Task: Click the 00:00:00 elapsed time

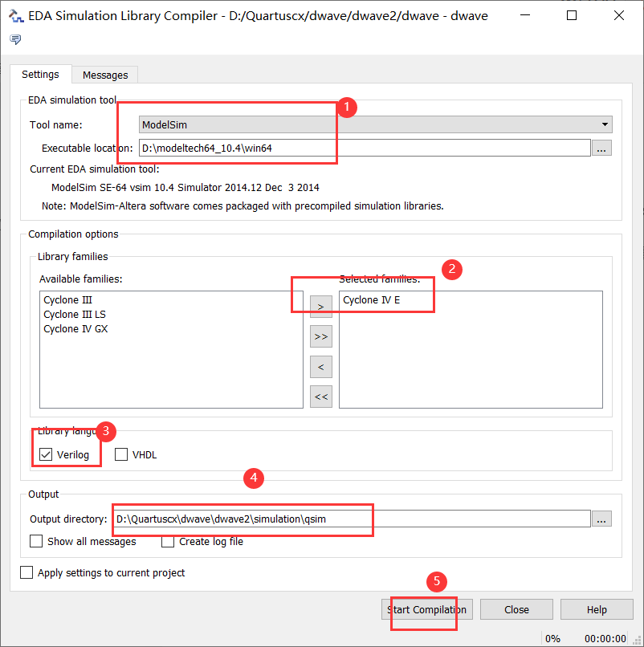Action: tap(605, 639)
